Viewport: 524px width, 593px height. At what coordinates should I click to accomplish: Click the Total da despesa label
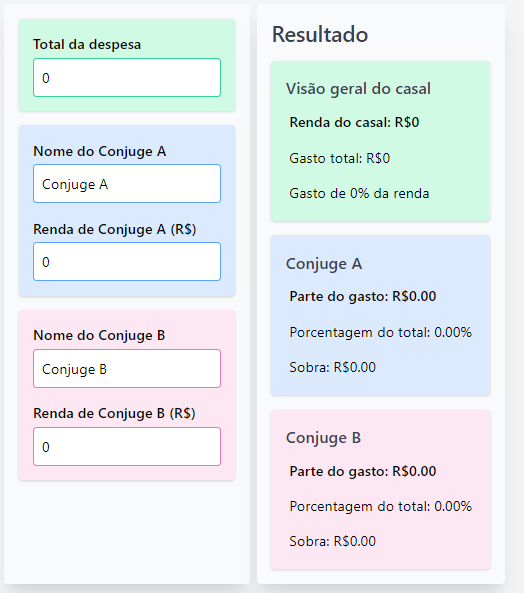(x=87, y=45)
